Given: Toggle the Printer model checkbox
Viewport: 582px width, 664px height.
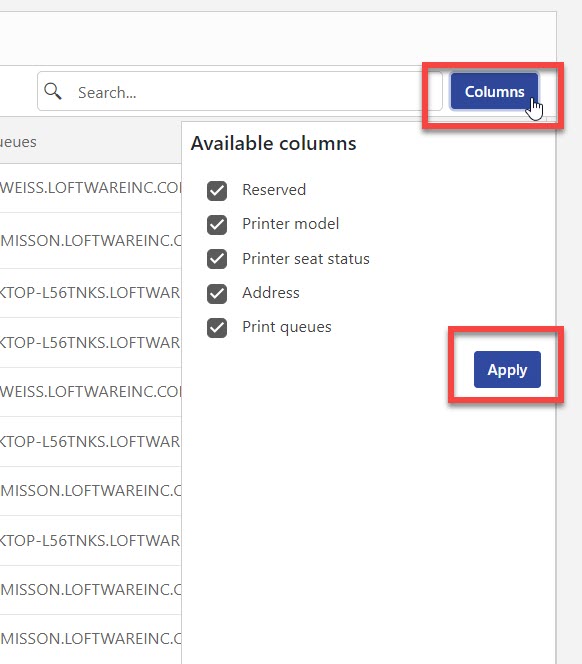Looking at the screenshot, I should (217, 224).
